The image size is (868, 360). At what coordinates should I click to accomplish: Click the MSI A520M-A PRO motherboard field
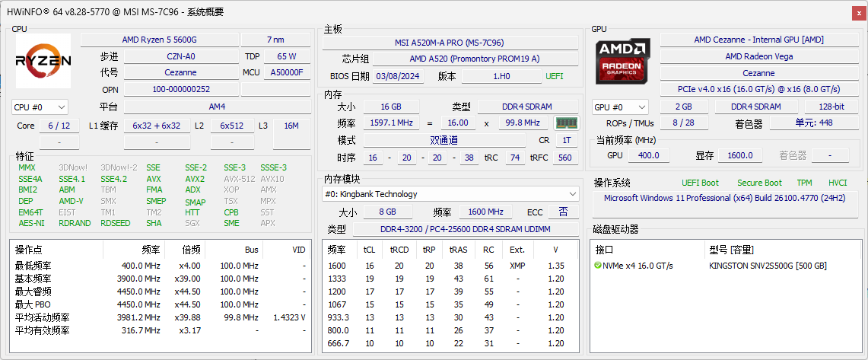tap(450, 43)
